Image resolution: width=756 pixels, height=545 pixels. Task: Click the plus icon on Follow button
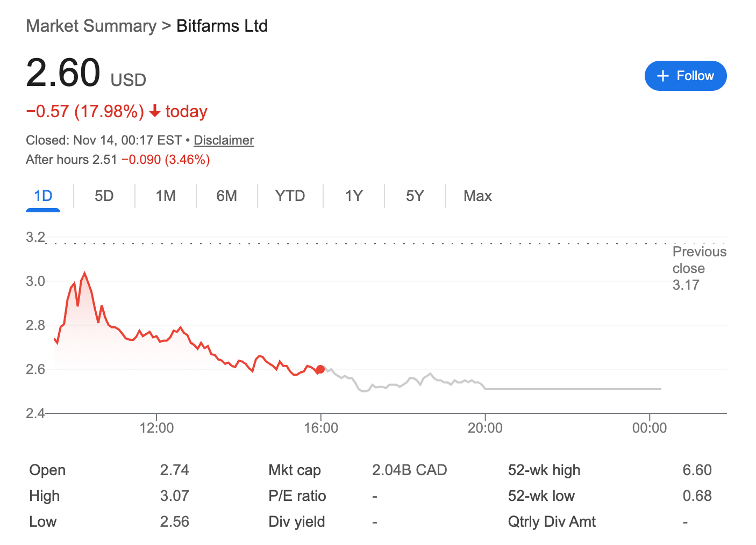[663, 76]
